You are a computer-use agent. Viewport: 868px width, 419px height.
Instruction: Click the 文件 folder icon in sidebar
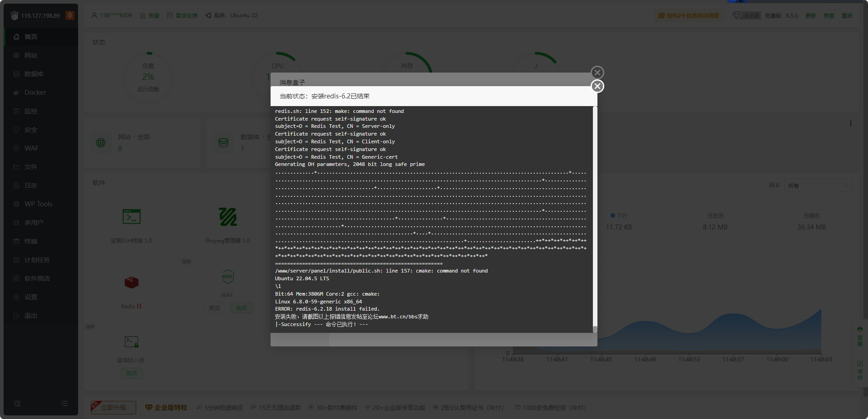tap(16, 167)
